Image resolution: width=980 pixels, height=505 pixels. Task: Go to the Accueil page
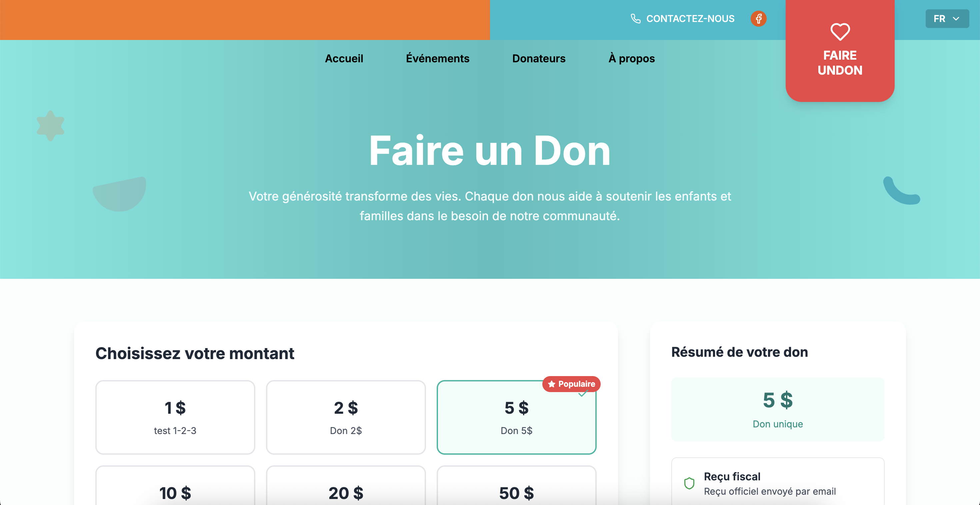[x=344, y=59]
